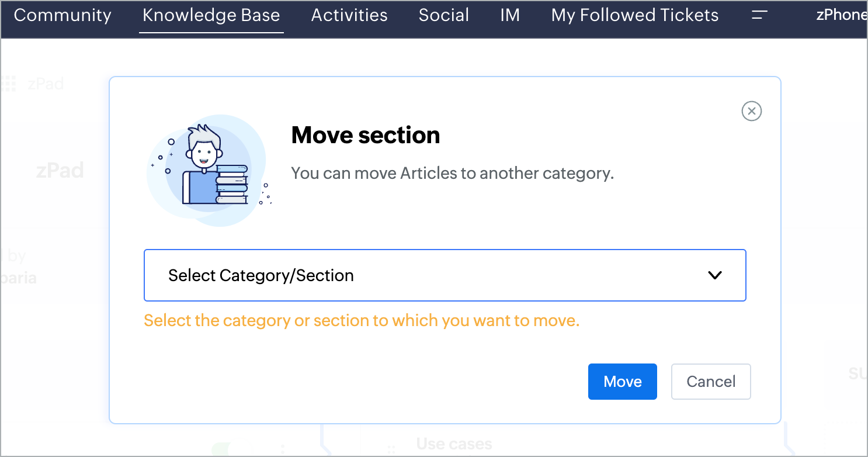Click the zPhone department label
Image resolution: width=868 pixels, height=457 pixels.
pos(841,15)
